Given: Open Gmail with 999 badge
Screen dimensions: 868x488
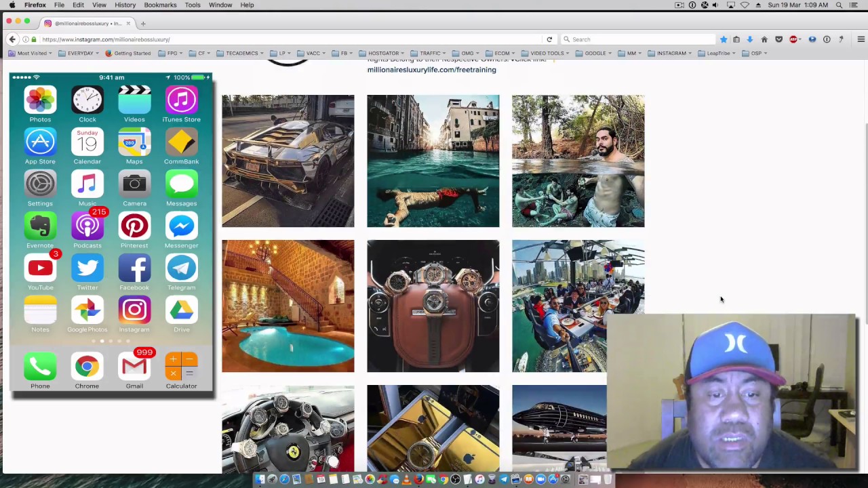Looking at the screenshot, I should tap(134, 367).
